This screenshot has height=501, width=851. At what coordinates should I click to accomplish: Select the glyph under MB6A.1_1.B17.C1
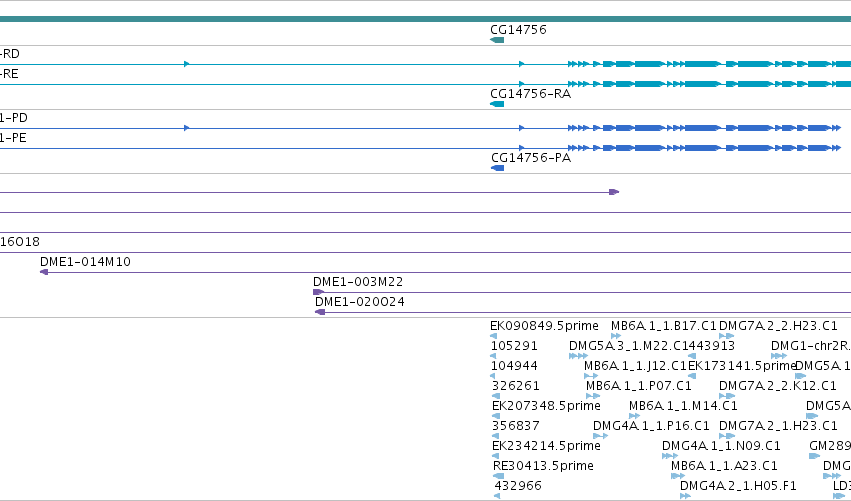pos(616,336)
